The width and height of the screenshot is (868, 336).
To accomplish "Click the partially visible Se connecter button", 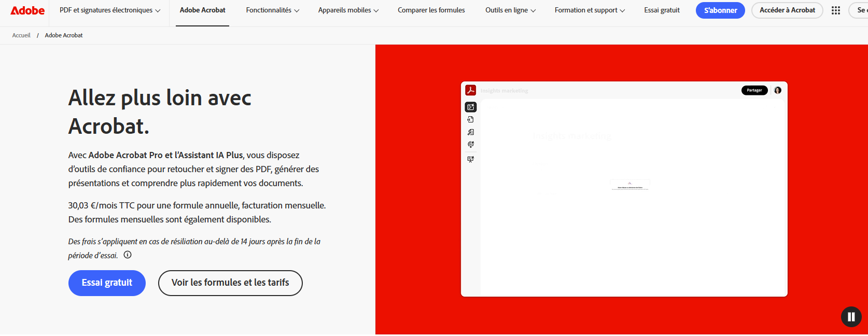I will click(x=859, y=10).
